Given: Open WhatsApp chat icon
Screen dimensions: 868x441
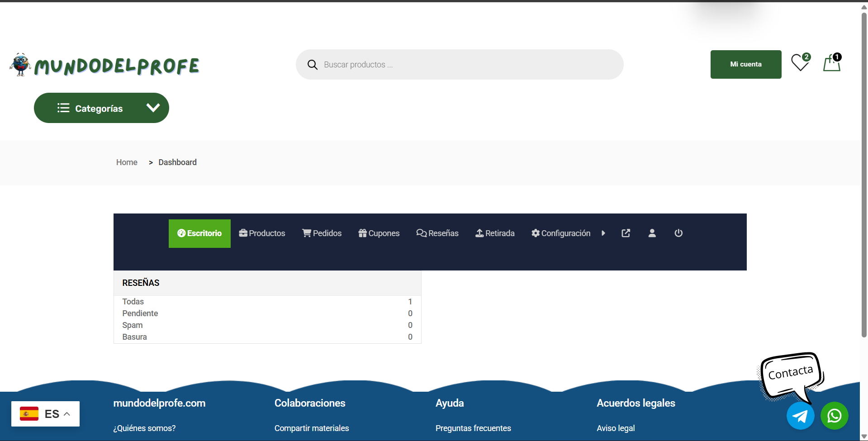Looking at the screenshot, I should (834, 416).
